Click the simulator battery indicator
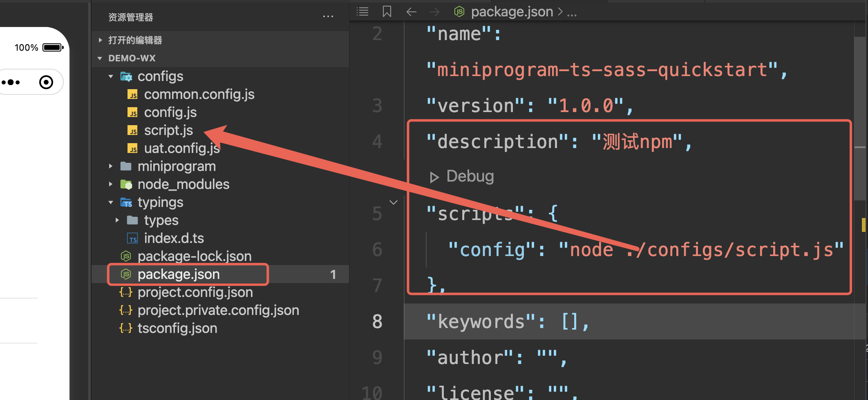868x400 pixels. click(53, 47)
